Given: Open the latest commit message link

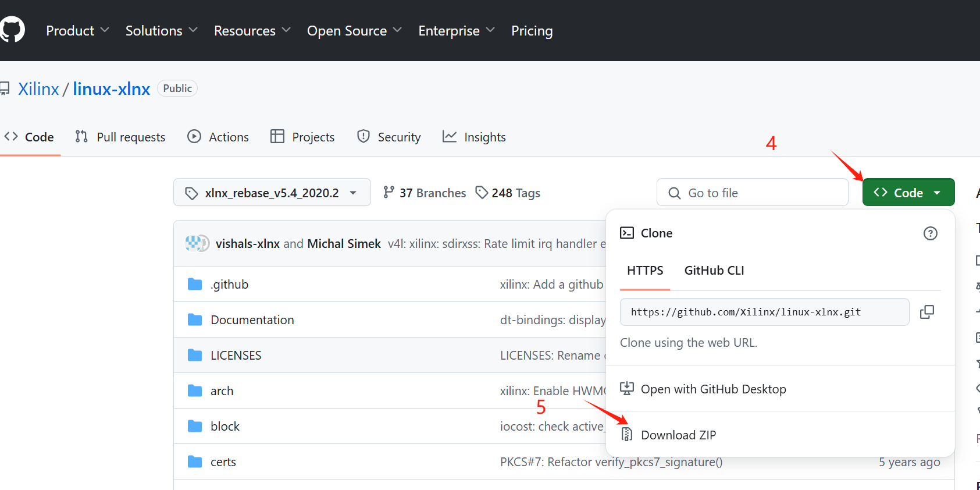Looking at the screenshot, I should click(x=497, y=244).
